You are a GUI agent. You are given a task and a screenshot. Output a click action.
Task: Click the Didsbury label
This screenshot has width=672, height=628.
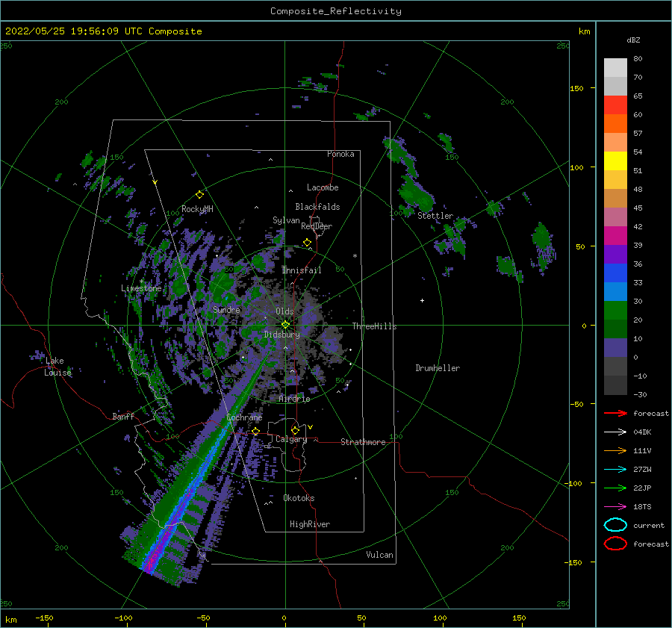pyautogui.click(x=282, y=335)
